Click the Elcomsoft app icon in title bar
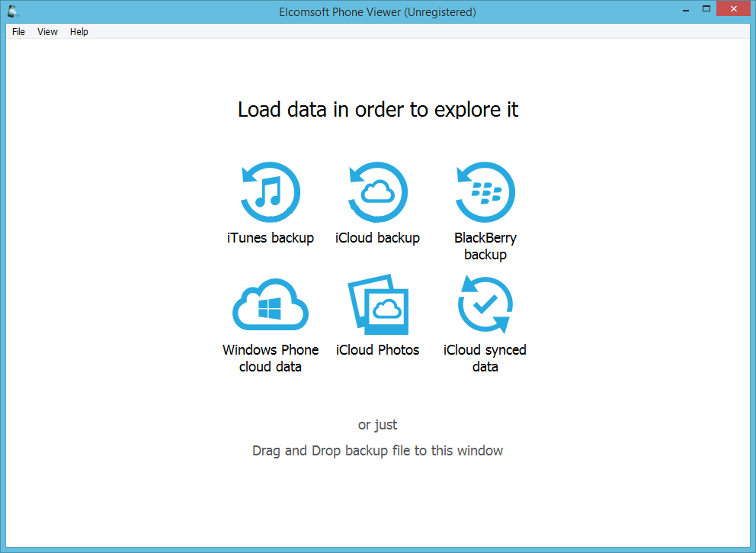Viewport: 756px width, 553px height. click(12, 11)
